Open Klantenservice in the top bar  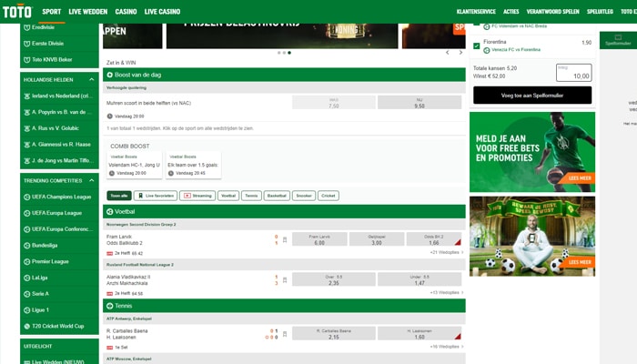pyautogui.click(x=476, y=11)
